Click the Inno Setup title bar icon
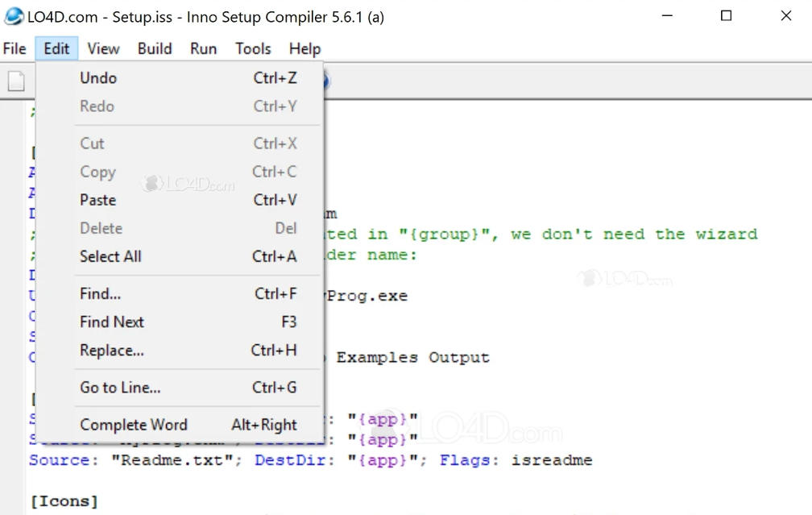 tap(14, 16)
